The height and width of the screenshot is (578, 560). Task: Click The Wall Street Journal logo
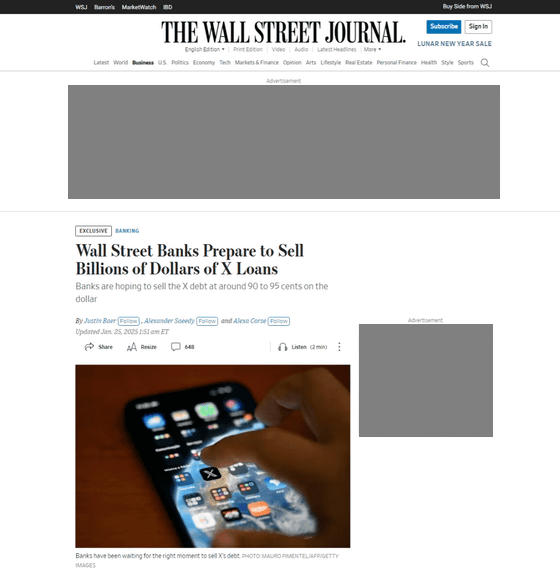point(283,32)
